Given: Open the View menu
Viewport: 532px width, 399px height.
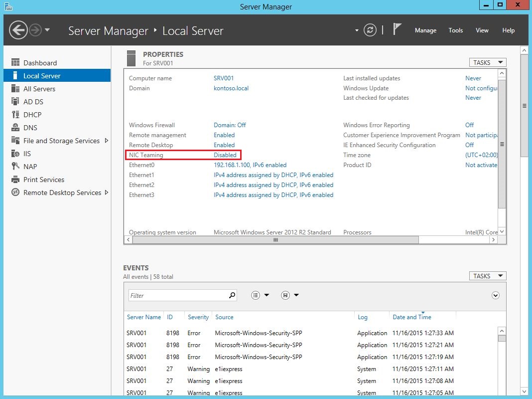Looking at the screenshot, I should [x=482, y=30].
